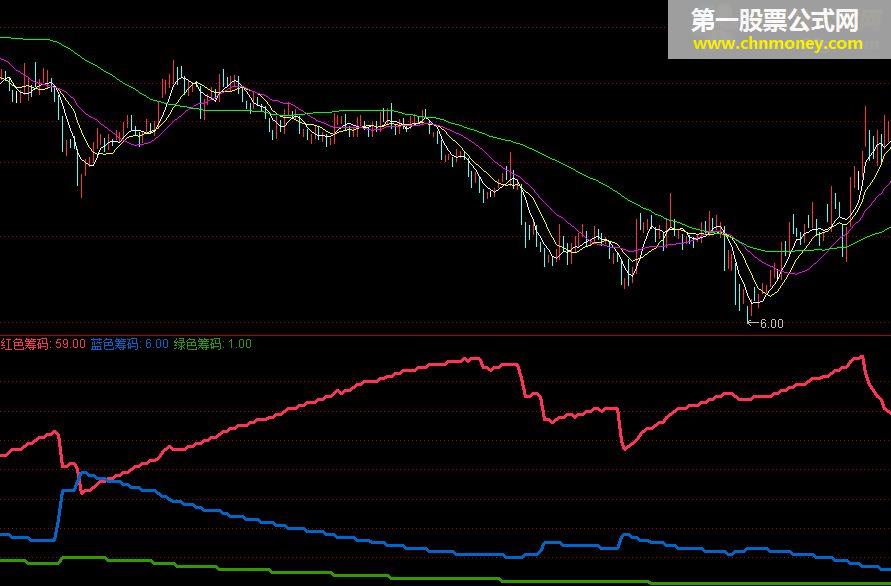Click the 蓝色筹码: 6.00 indicator label
This screenshot has height=586, width=891.
click(130, 344)
